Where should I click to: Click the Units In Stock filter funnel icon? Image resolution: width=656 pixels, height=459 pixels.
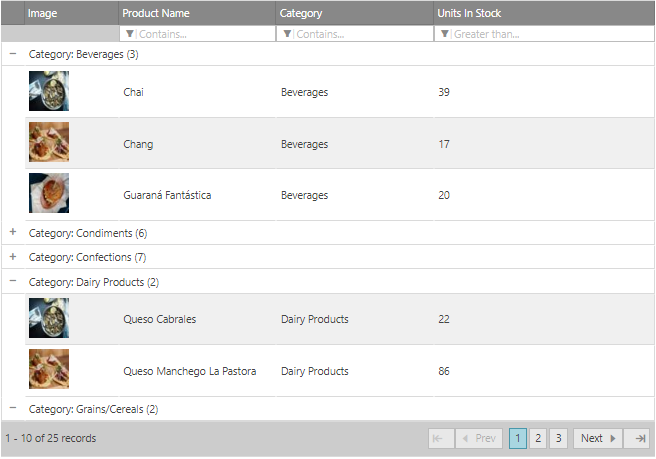(x=445, y=34)
